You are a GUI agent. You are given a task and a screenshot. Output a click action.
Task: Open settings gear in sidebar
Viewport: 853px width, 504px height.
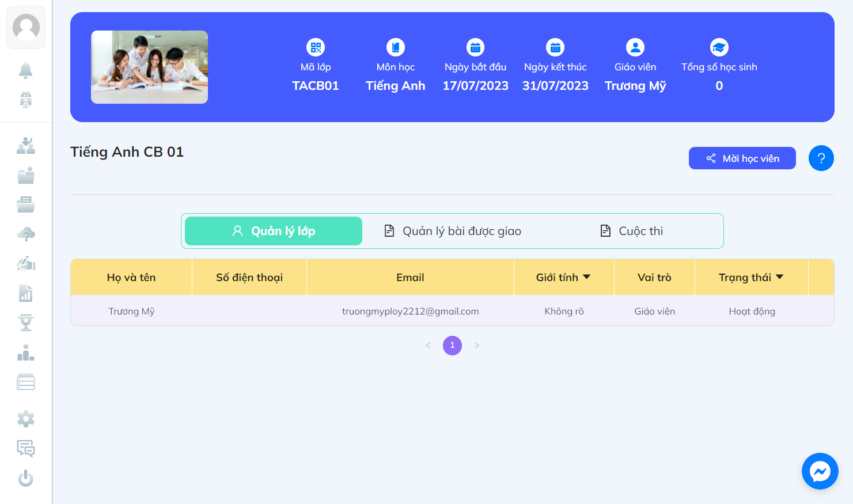coord(26,419)
